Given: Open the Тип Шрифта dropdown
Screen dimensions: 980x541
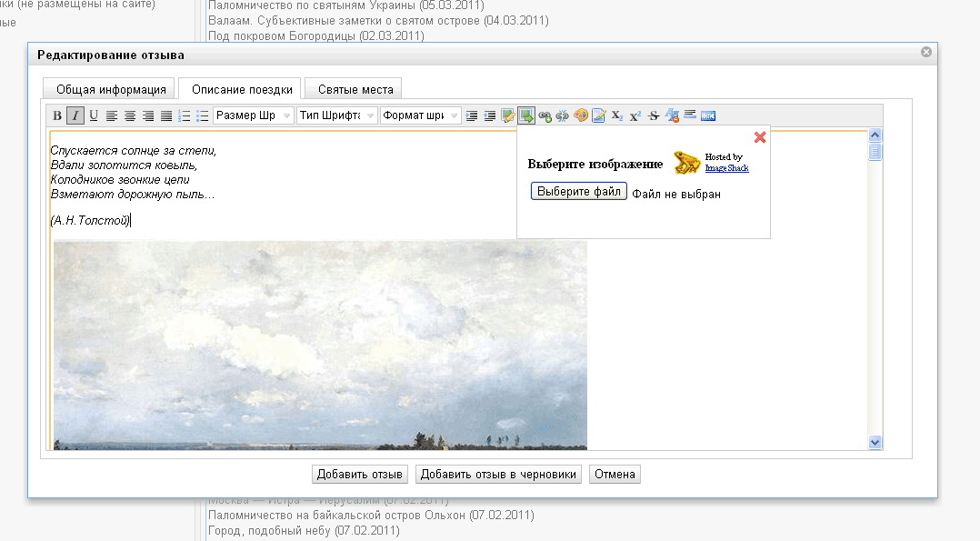Looking at the screenshot, I should (x=337, y=115).
